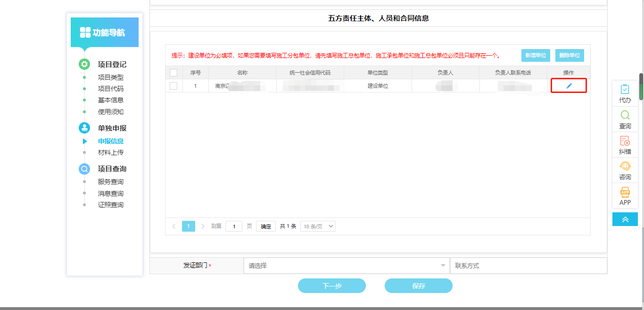The height and width of the screenshot is (310, 644).
Task: Select 基本信息 in the navigation menu
Action: (x=111, y=100)
